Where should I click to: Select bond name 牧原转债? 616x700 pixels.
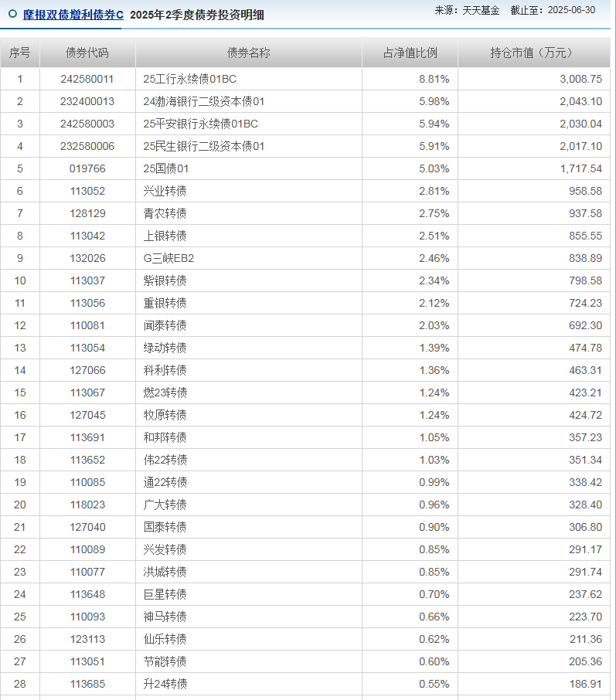pyautogui.click(x=165, y=415)
